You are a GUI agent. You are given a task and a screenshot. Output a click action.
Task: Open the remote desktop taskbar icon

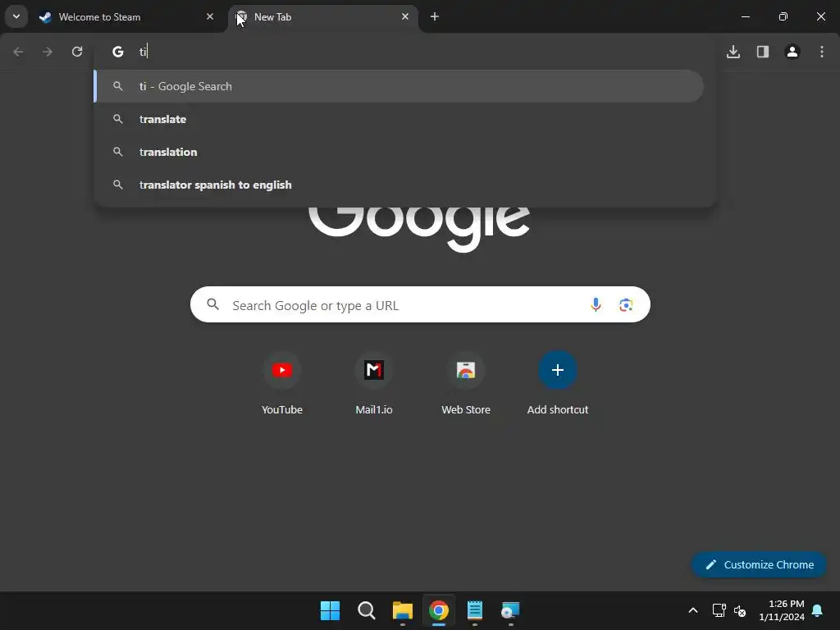[x=510, y=610]
